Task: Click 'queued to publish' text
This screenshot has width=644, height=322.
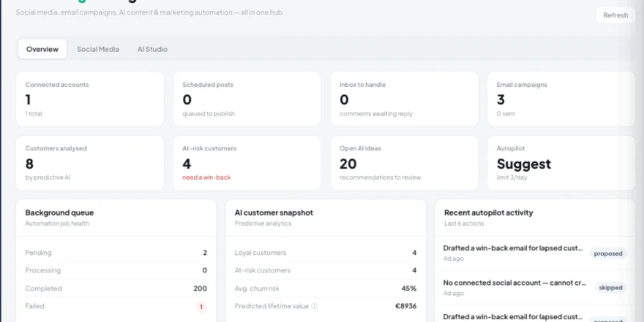Action: tap(208, 114)
